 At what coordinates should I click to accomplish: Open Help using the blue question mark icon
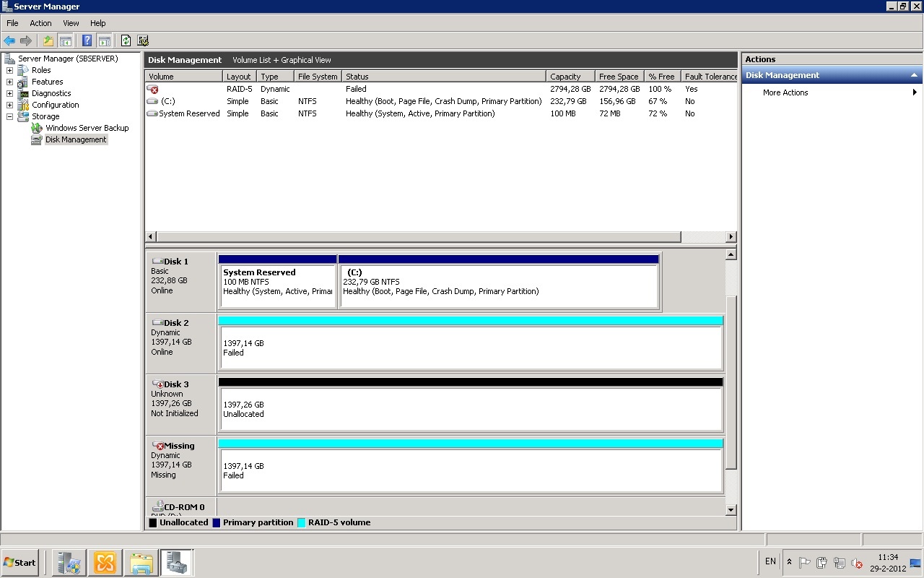click(87, 40)
